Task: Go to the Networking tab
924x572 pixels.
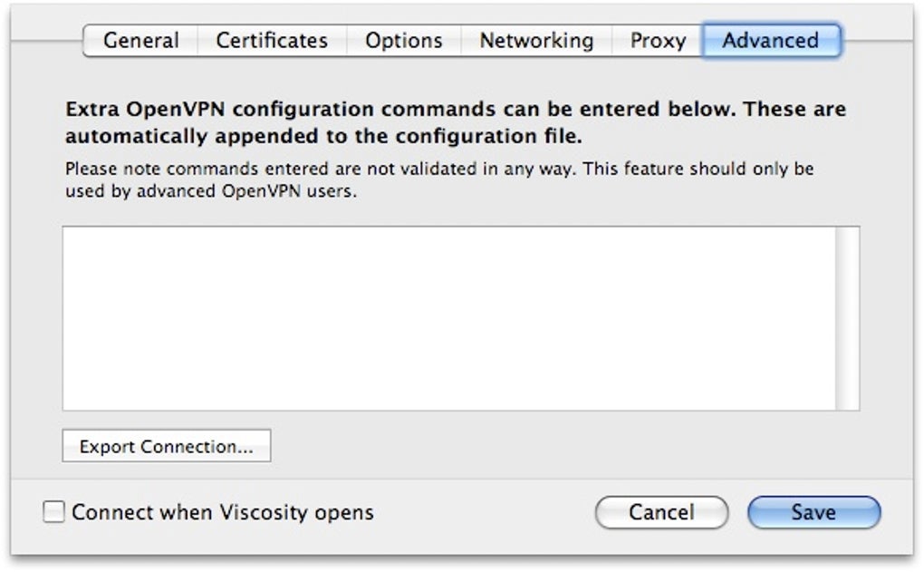Action: point(536,41)
